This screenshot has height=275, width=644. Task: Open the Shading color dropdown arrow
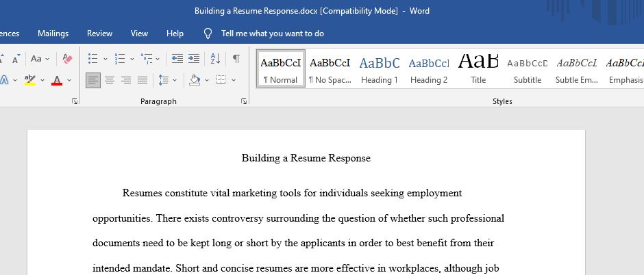click(207, 80)
